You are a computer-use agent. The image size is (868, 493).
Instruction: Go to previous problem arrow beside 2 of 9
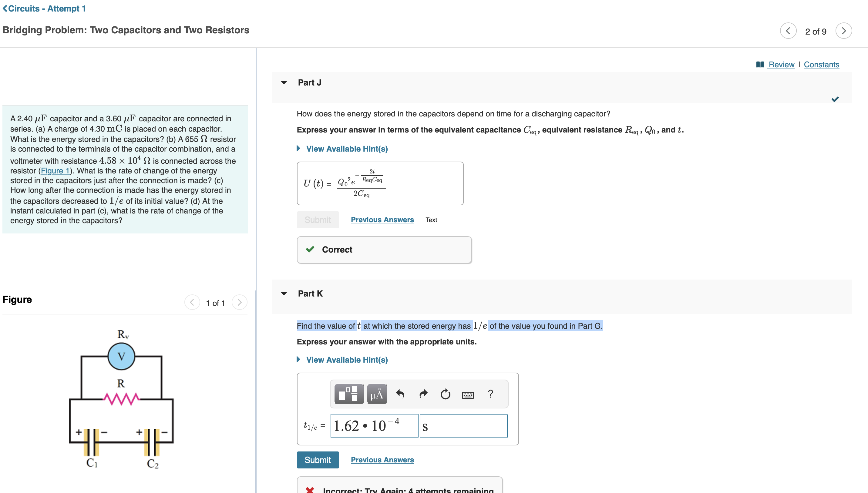tap(788, 31)
